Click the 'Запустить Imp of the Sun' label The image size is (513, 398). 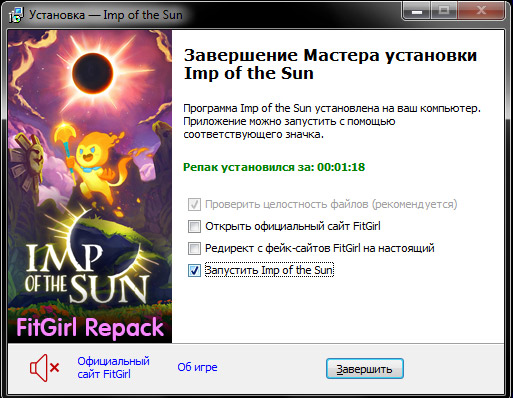[269, 270]
